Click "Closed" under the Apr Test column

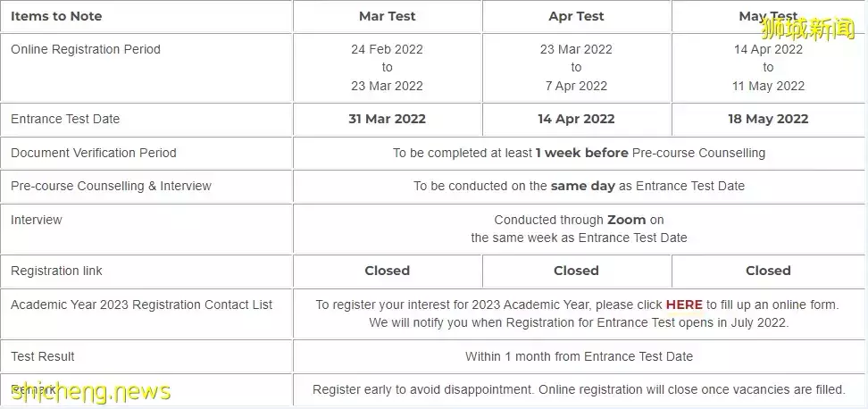[x=576, y=271]
